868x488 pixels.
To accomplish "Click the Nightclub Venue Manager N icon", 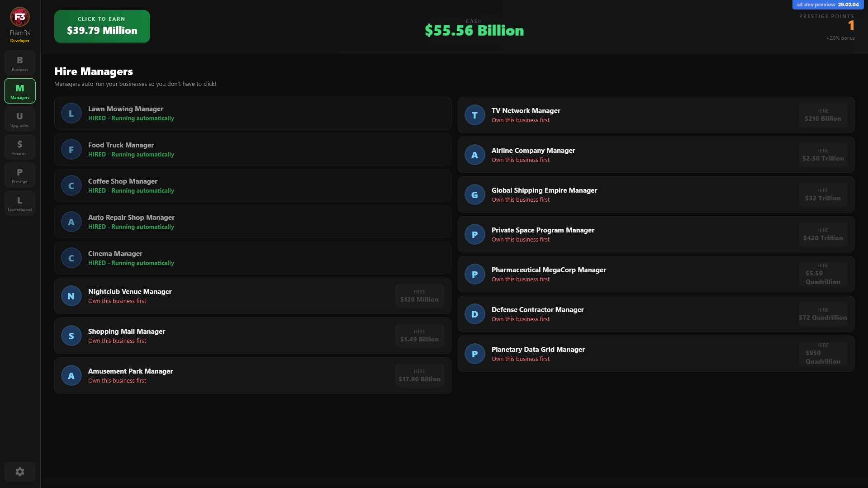I will pos(71,296).
